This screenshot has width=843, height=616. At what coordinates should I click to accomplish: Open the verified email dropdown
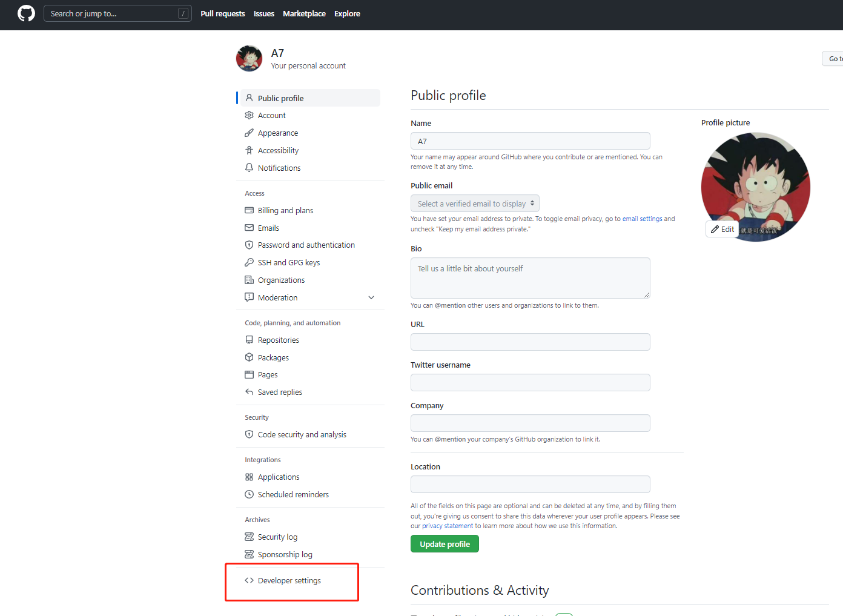coord(475,204)
